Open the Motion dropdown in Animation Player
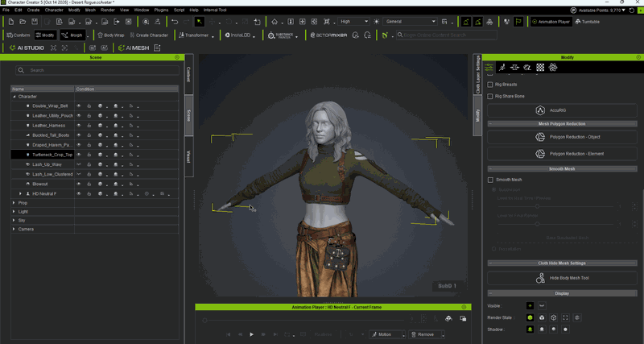This screenshot has height=344, width=644. 403,334
